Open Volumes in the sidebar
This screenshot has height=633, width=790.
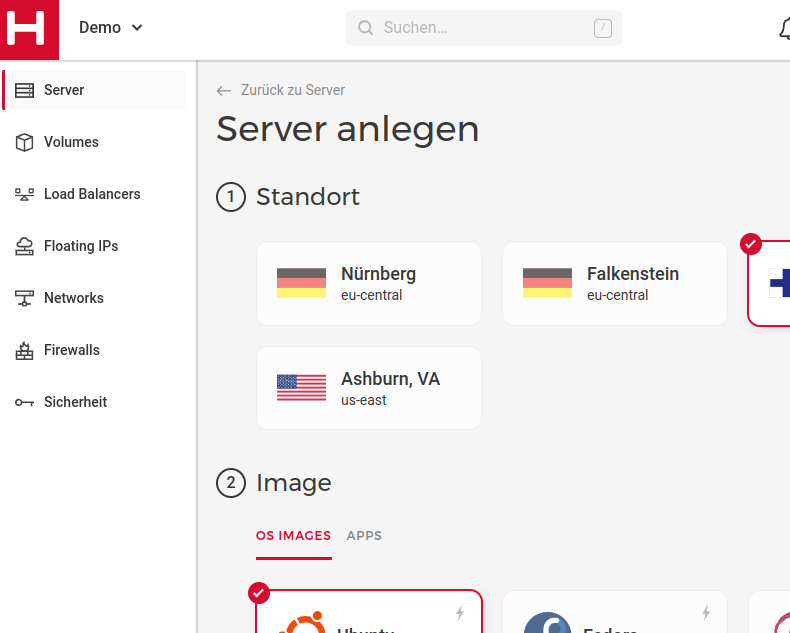95,142
